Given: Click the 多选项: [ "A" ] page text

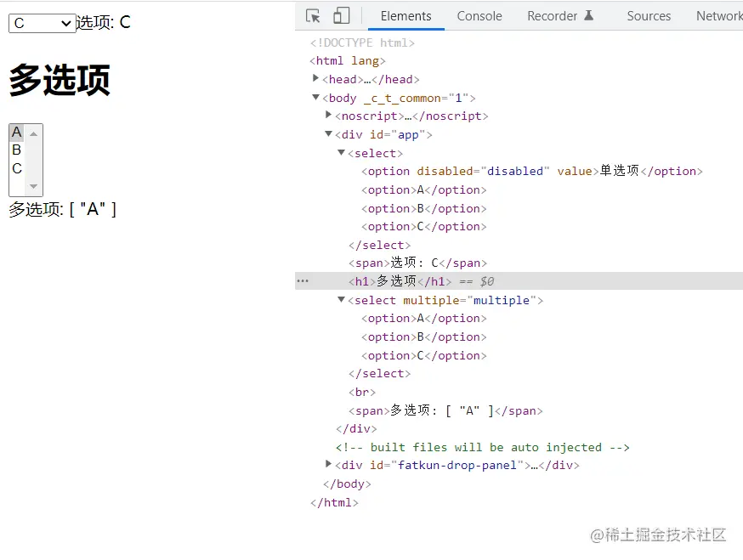Looking at the screenshot, I should 62,209.
